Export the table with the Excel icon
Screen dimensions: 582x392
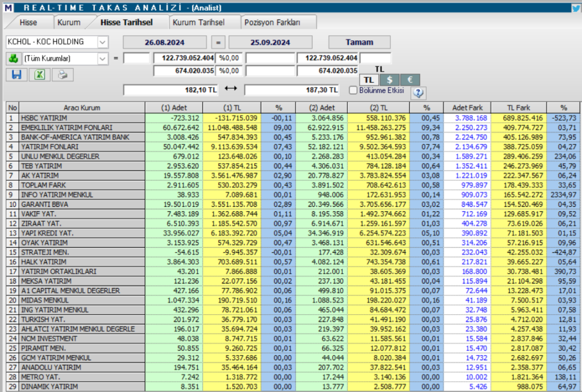point(40,74)
